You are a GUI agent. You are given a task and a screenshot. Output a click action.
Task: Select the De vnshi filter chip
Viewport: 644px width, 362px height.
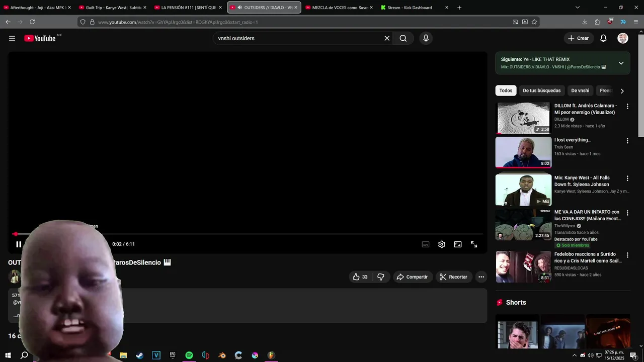580,90
